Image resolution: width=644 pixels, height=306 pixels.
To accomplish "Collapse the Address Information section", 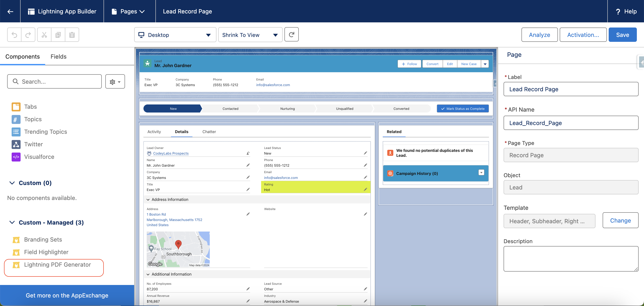I will [148, 200].
